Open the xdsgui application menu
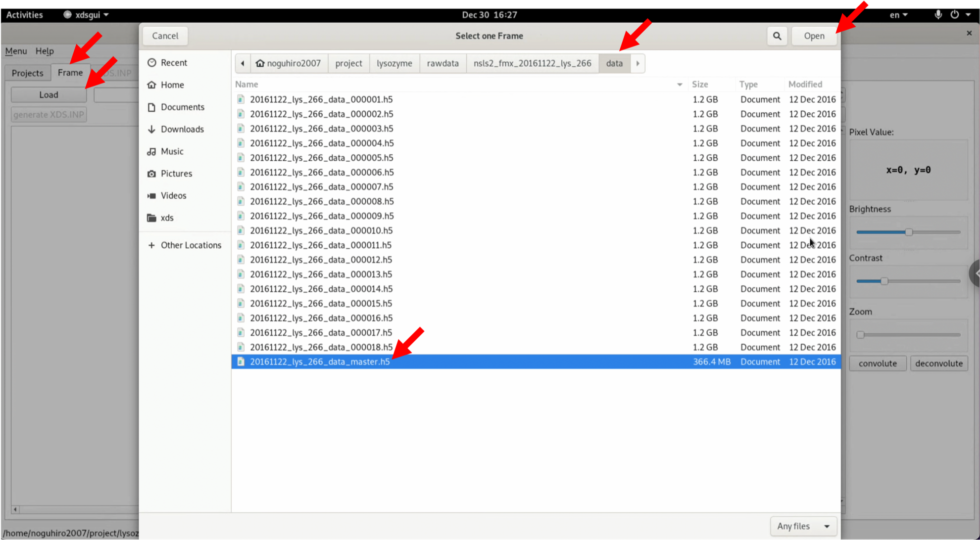The height and width of the screenshot is (540, 980). pos(87,15)
